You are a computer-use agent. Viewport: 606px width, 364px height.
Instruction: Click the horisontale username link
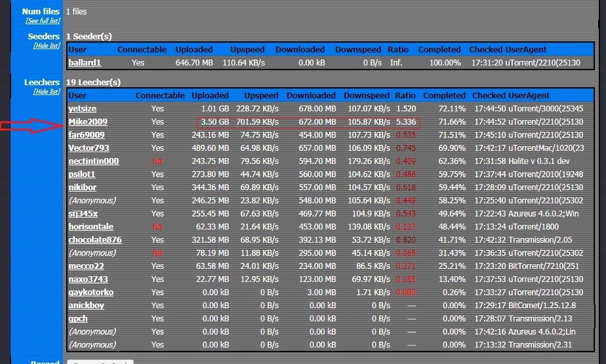tap(91, 227)
